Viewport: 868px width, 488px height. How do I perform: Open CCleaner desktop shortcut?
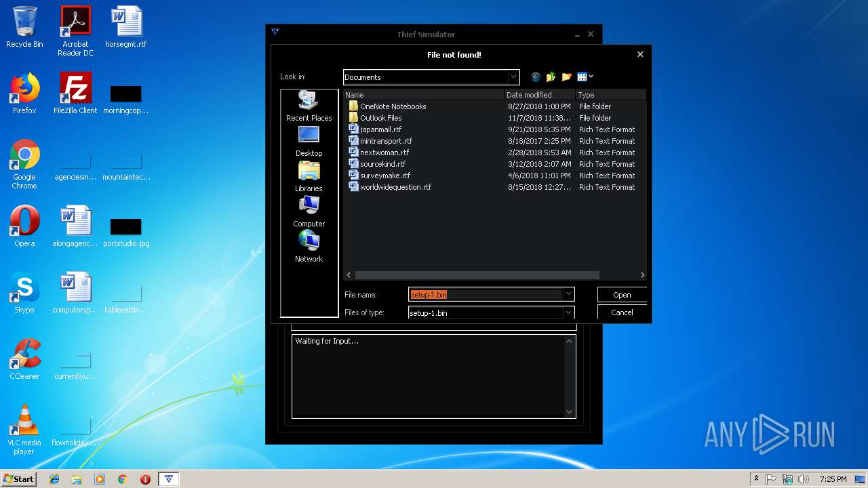pos(24,359)
